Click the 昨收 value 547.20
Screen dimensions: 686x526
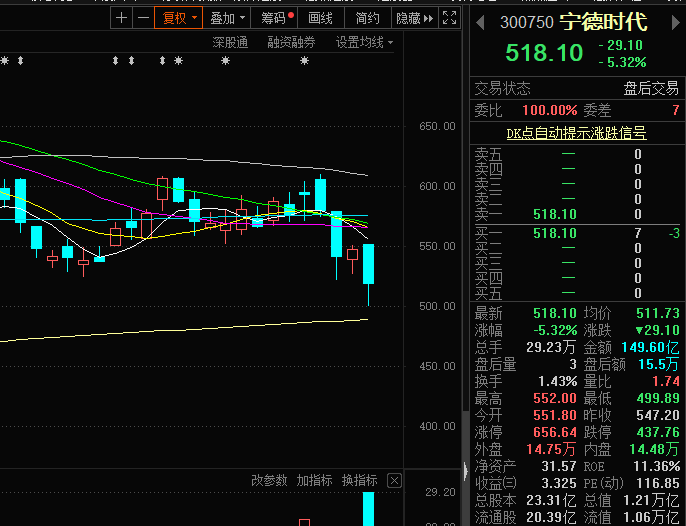658,415
